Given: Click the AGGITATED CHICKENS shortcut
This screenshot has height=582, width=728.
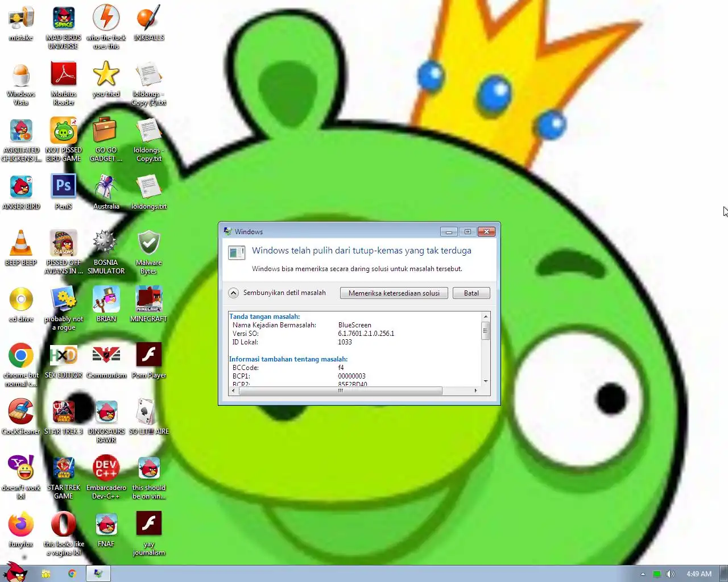Looking at the screenshot, I should [21, 140].
